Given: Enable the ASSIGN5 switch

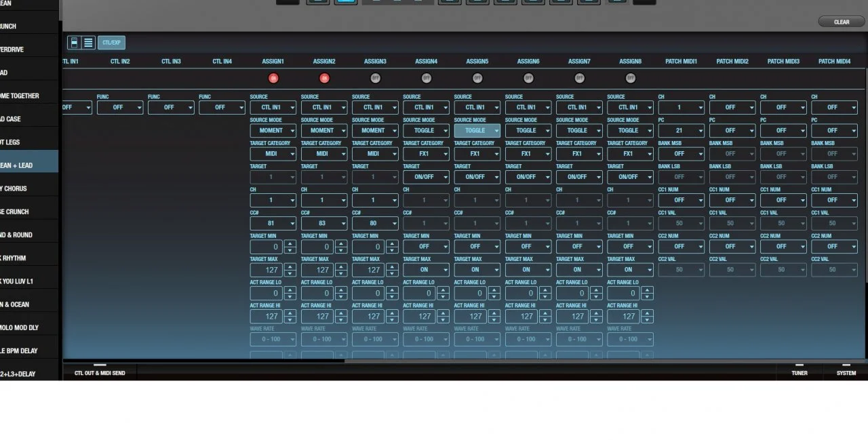Looking at the screenshot, I should pos(477,78).
